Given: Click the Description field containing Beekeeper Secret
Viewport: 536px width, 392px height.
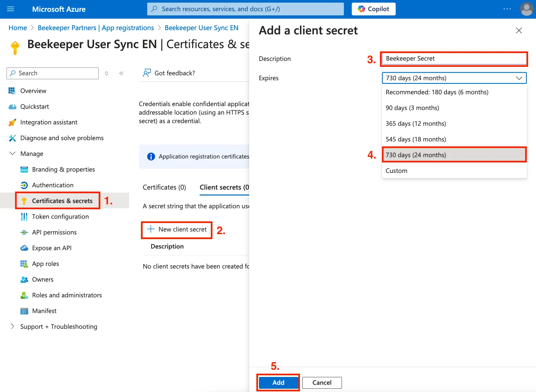Looking at the screenshot, I should tap(454, 59).
